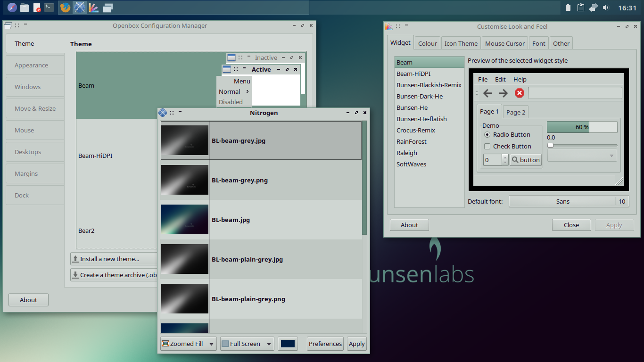
Task: Click About in Customise Look and Feel
Action: [x=409, y=225]
